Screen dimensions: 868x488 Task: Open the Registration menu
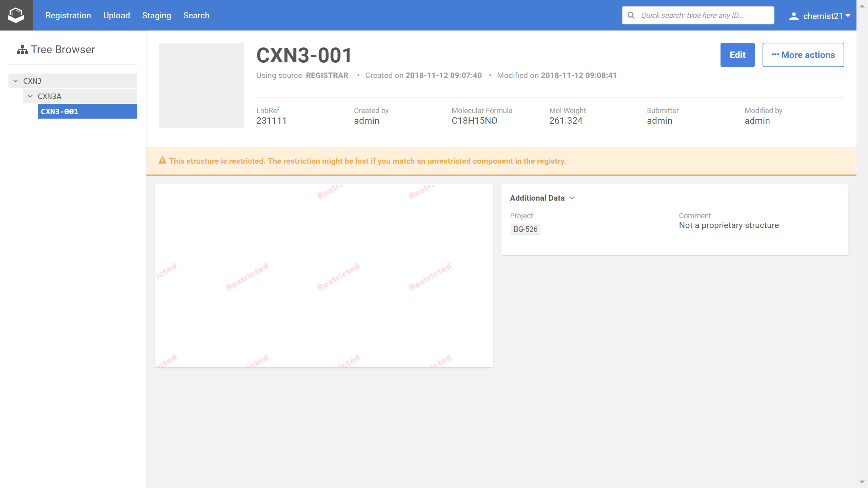pos(68,16)
